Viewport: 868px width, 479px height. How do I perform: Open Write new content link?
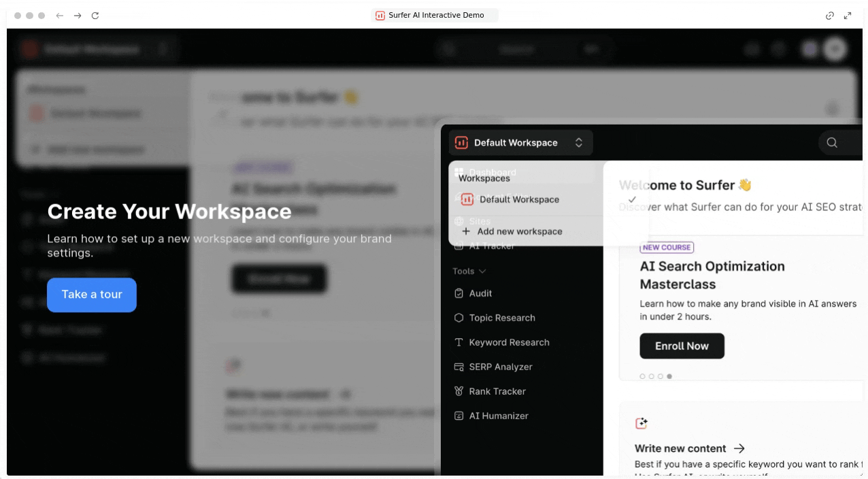(690, 448)
